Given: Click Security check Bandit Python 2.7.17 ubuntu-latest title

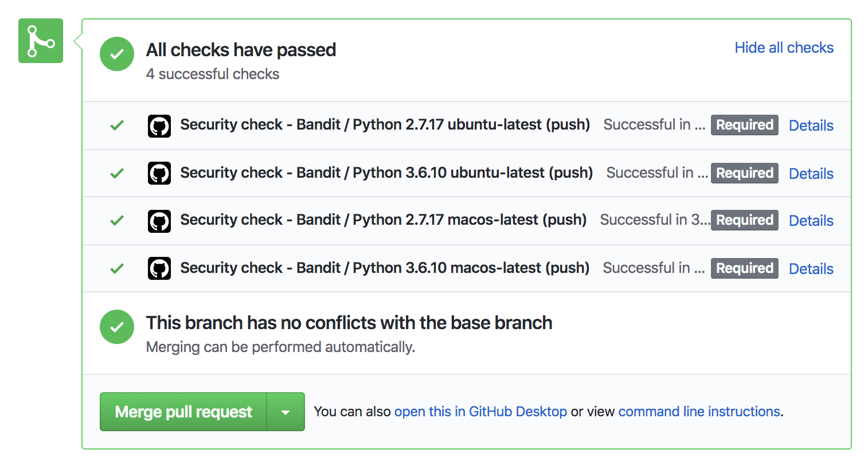Looking at the screenshot, I should [x=385, y=125].
